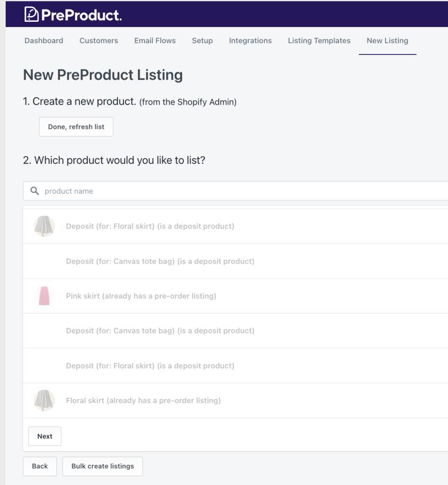Screen dimensions: 448x485
Task: Navigate to Email Flows
Action: pyautogui.click(x=155, y=41)
